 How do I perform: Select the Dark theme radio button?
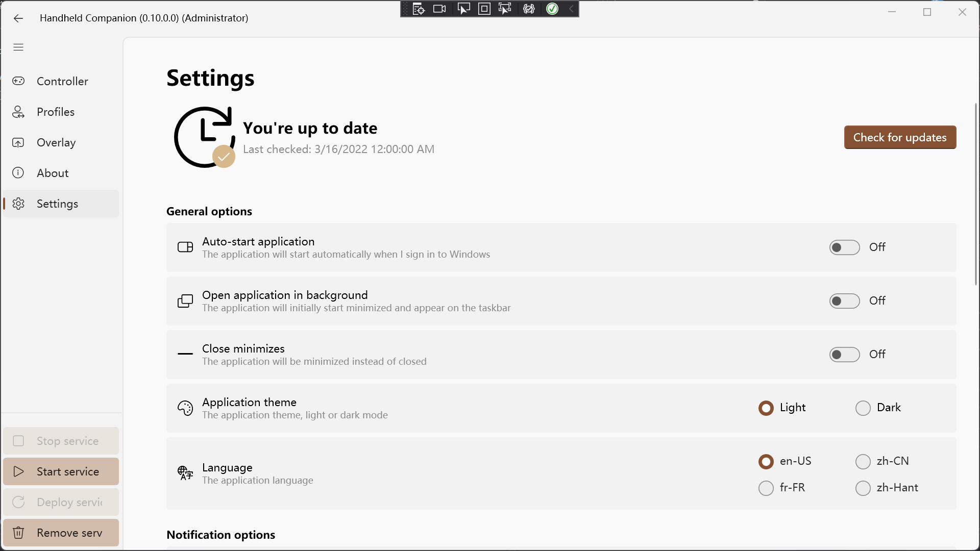(x=863, y=408)
